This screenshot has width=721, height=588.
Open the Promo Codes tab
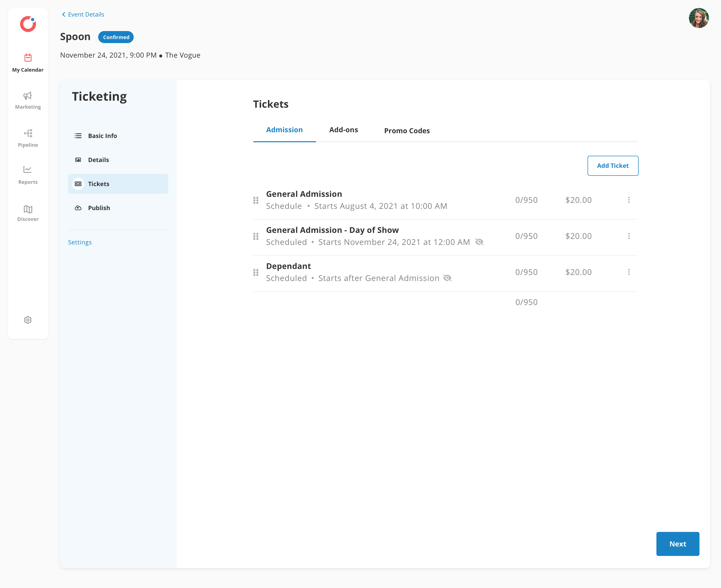407,130
